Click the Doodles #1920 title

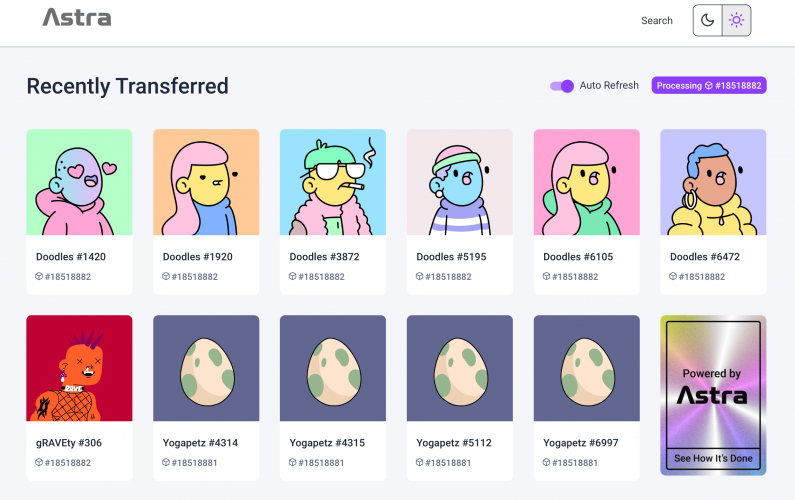coord(198,257)
